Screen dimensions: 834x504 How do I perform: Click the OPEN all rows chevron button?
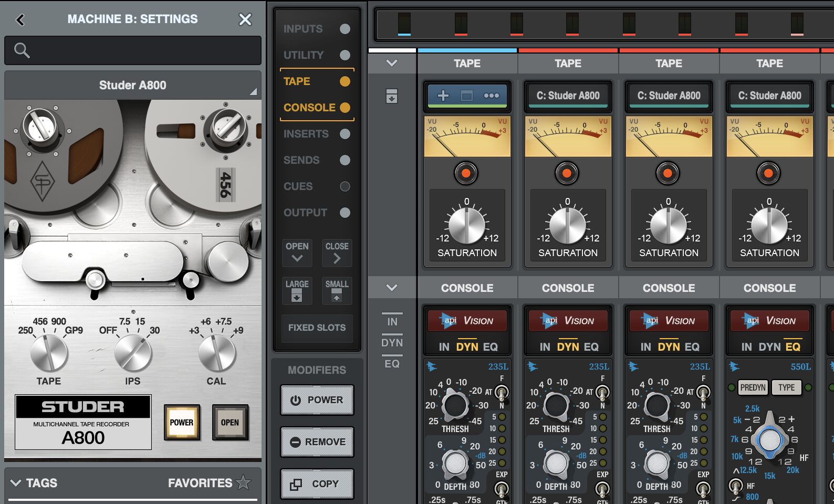coord(297,253)
